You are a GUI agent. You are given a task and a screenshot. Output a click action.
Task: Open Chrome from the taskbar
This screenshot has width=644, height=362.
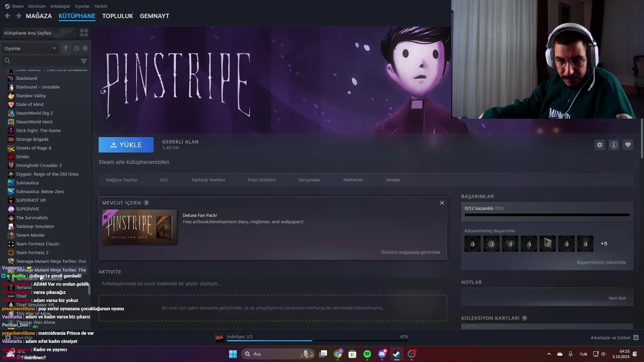coord(338,354)
